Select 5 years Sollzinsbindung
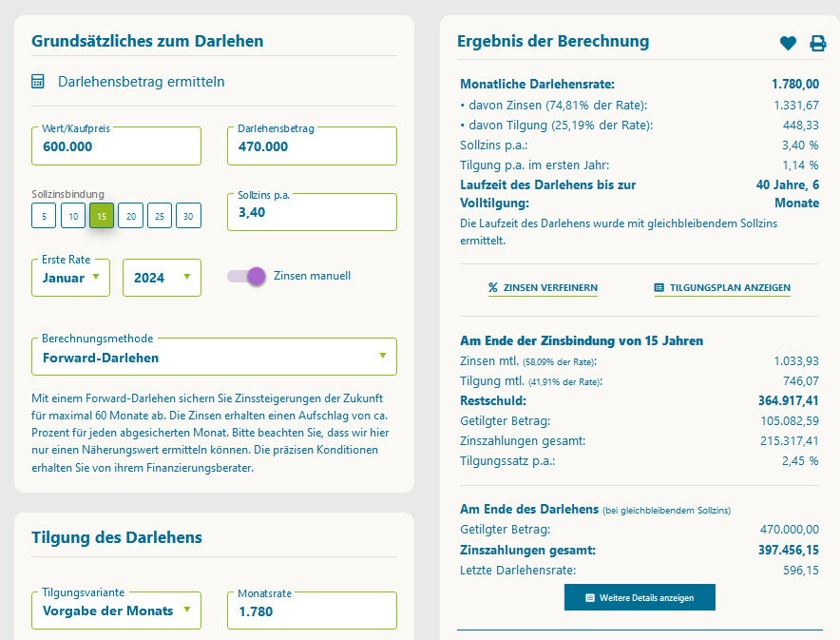This screenshot has height=640, width=840. point(43,216)
